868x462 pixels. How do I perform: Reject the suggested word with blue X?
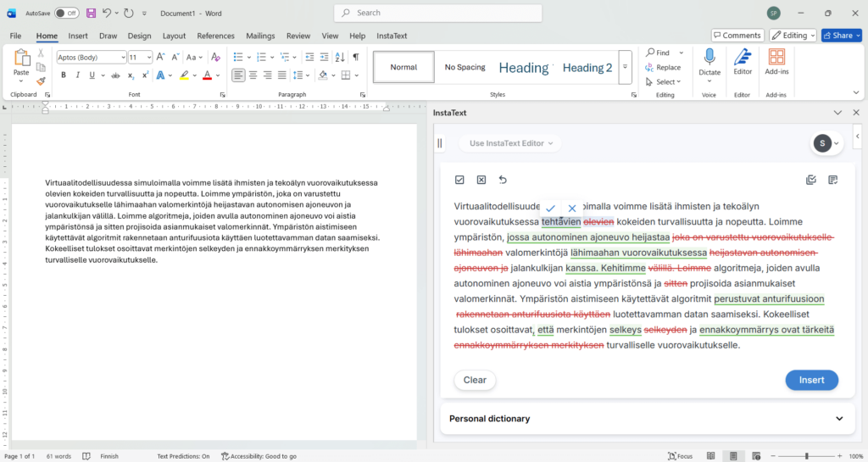572,208
